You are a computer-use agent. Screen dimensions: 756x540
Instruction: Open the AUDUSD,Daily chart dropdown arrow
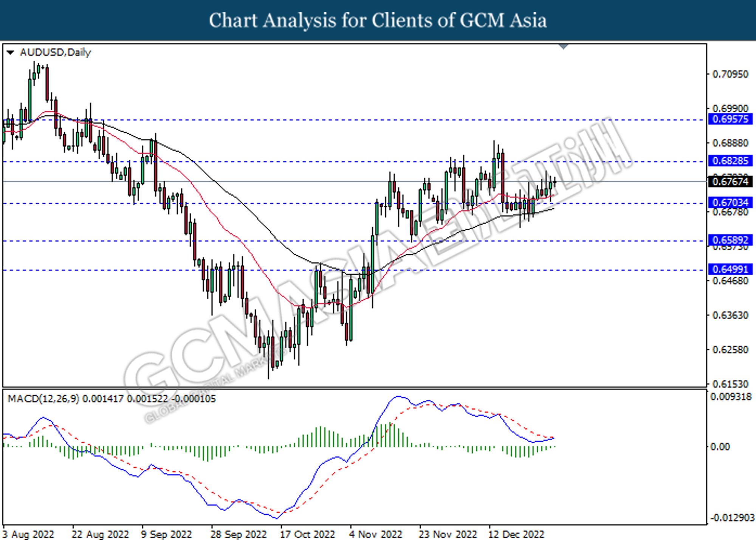[x=11, y=53]
